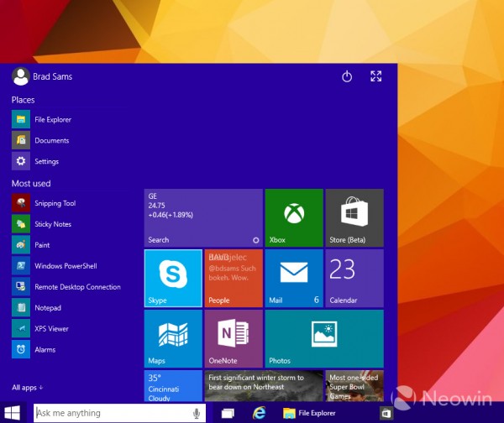Open the Xbox tile
The image size is (504, 423).
(293, 217)
